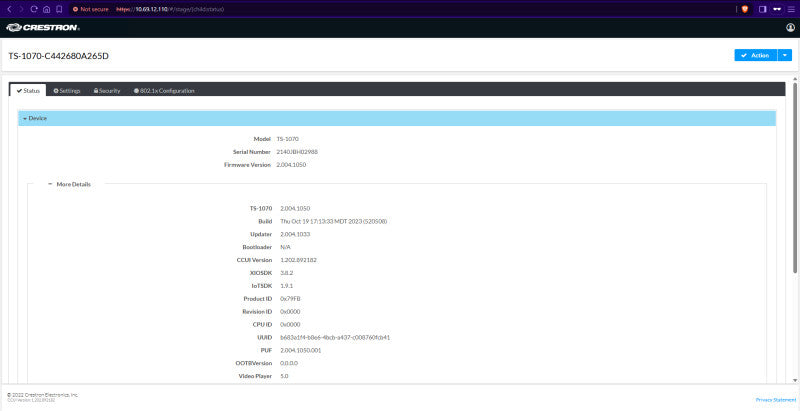
Task: Open browser main menu
Action: coord(791,9)
